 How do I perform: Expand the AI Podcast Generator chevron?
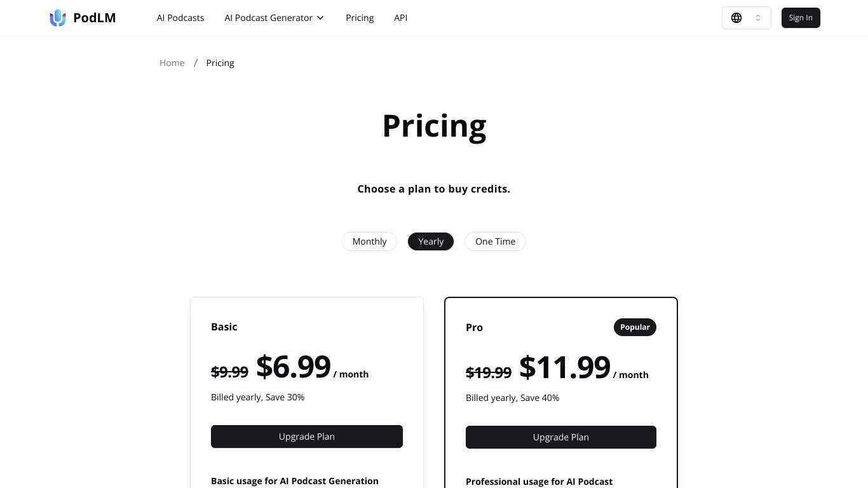click(x=320, y=18)
